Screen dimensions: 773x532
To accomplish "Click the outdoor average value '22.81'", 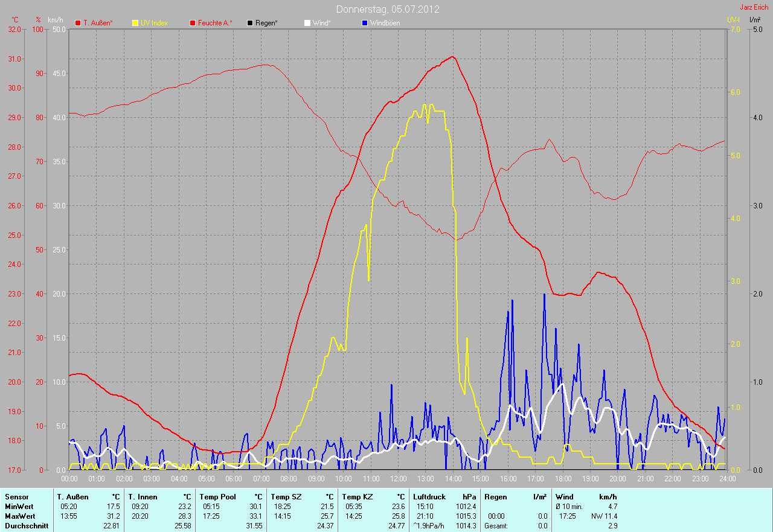I will click(112, 526).
